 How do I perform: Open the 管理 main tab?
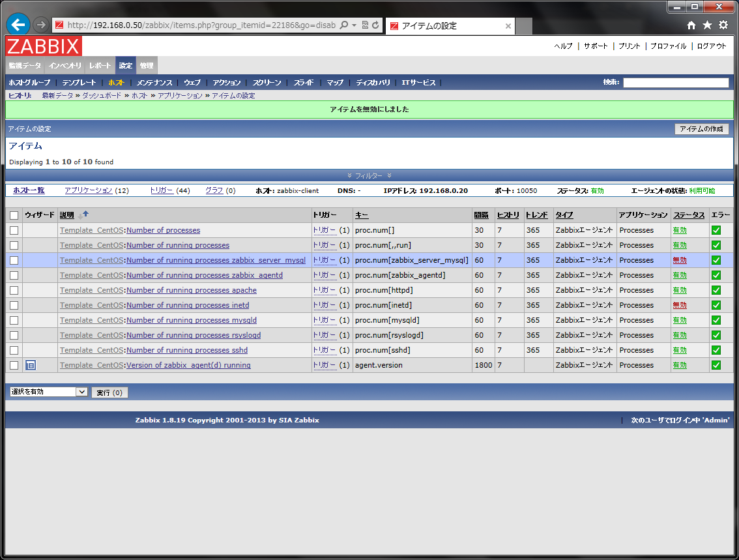pos(147,66)
